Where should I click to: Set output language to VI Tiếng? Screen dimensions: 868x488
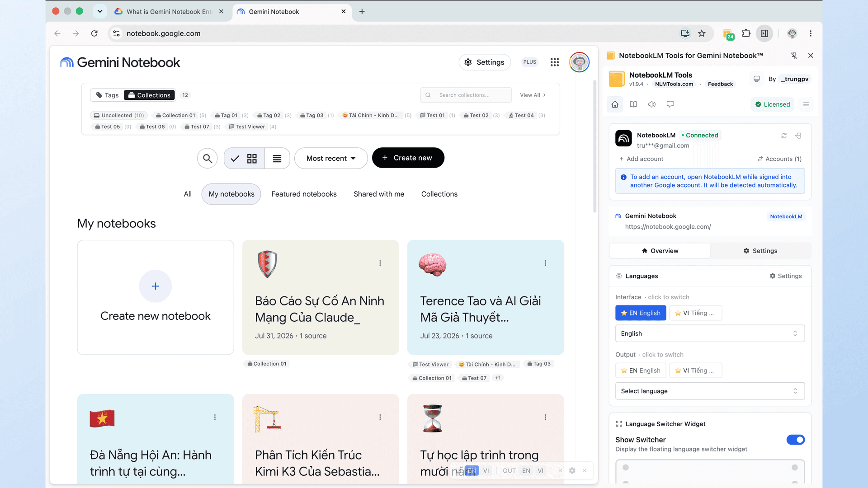pyautogui.click(x=695, y=371)
